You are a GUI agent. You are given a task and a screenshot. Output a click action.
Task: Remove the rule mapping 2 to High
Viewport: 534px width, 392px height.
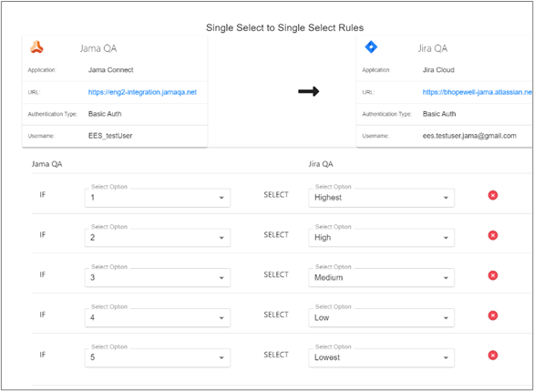click(493, 235)
